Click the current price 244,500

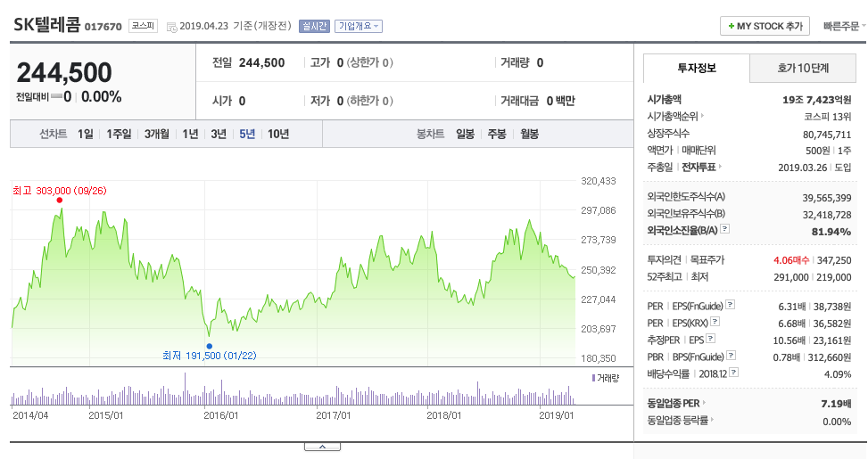click(64, 72)
